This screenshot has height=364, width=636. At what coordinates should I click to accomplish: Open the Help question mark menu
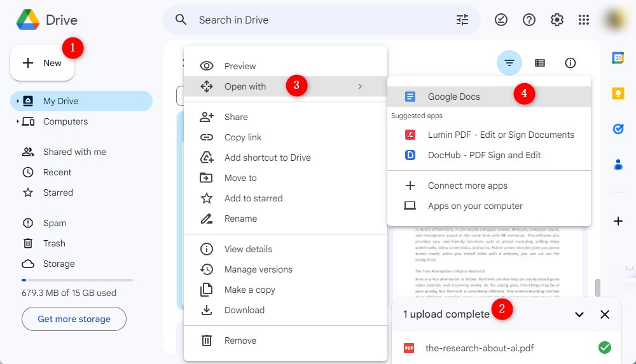point(529,20)
